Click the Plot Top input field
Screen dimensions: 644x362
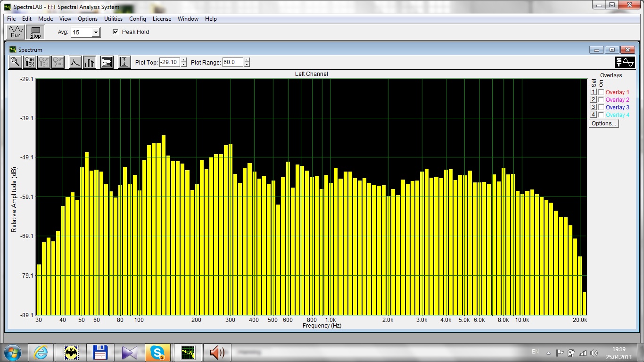tap(169, 62)
